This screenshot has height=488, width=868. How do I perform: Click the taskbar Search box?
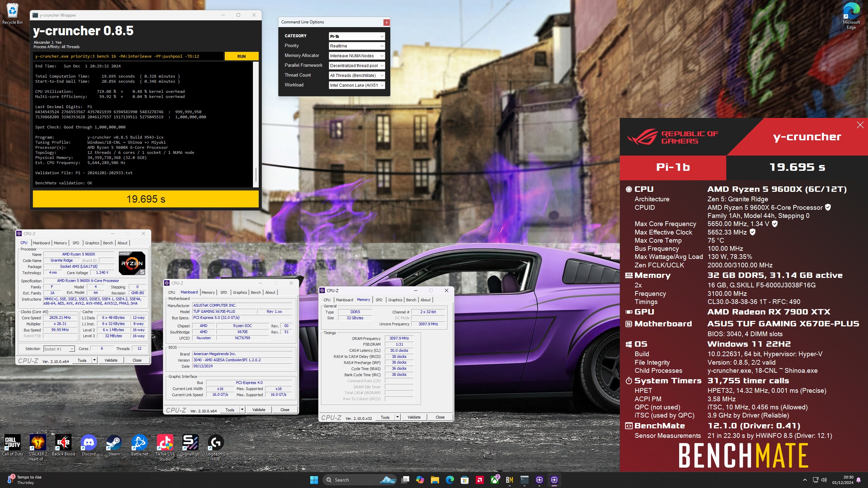tap(359, 480)
